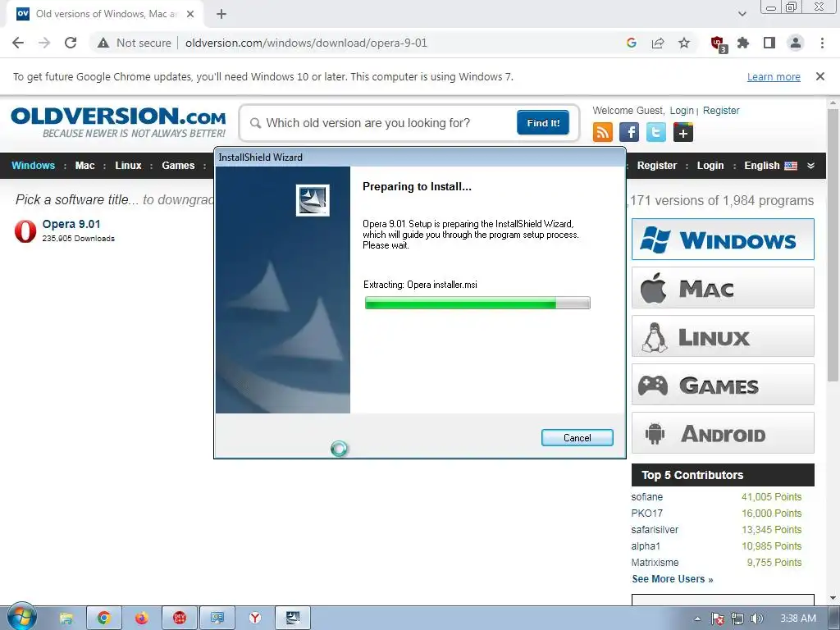Image resolution: width=840 pixels, height=630 pixels.
Task: Select Linux in the navigation bar
Action: (128, 166)
